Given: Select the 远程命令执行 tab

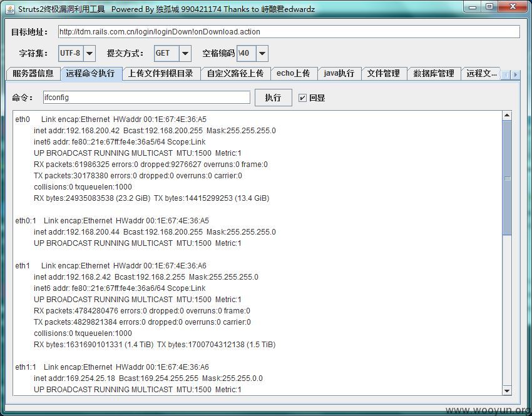Looking at the screenshot, I should pos(91,74).
